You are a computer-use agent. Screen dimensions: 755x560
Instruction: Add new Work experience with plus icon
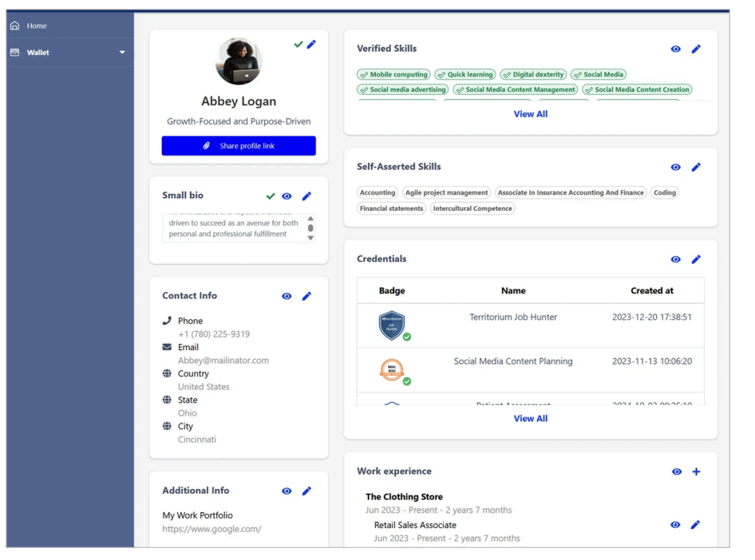click(696, 471)
